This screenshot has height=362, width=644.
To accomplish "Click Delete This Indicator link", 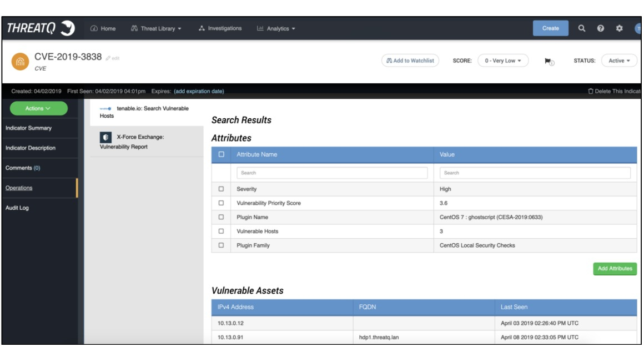I will 615,91.
